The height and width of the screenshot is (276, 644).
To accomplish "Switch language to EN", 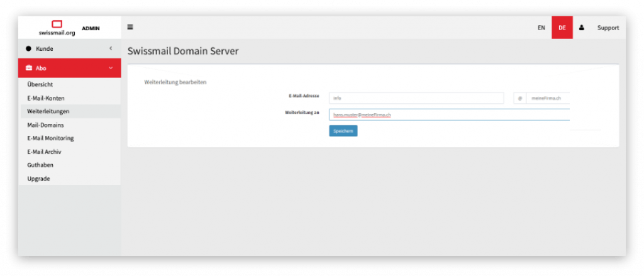I will point(541,28).
